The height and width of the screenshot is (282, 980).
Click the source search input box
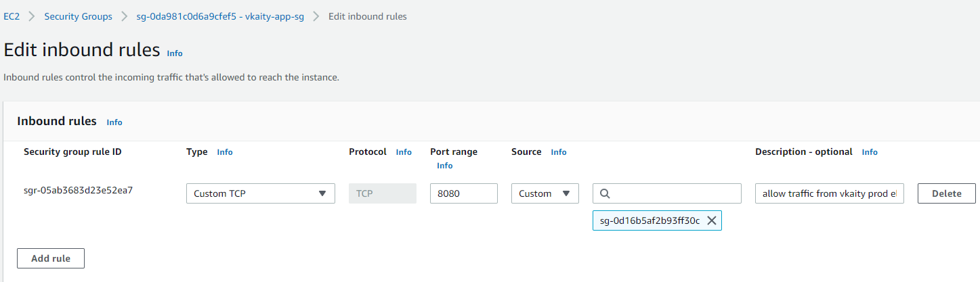667,193
